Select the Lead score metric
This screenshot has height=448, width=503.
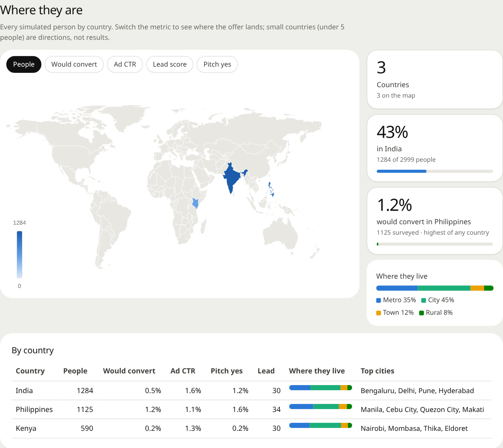tap(170, 64)
